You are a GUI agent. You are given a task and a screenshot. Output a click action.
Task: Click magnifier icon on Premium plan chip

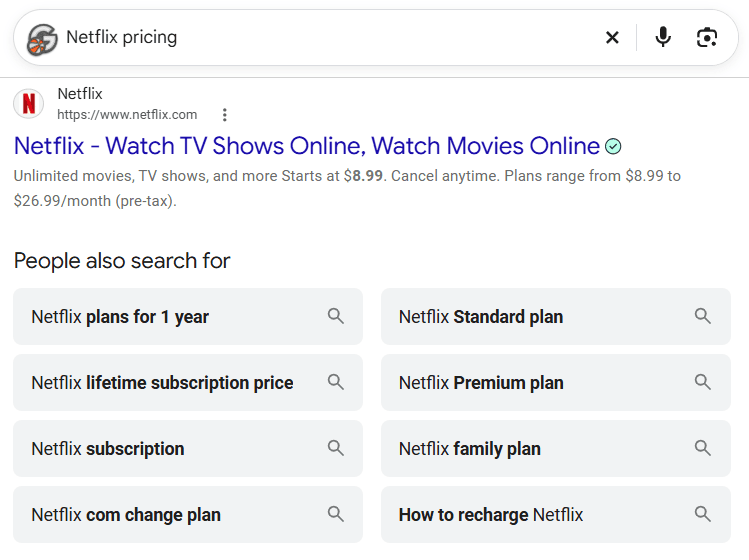[x=703, y=382]
